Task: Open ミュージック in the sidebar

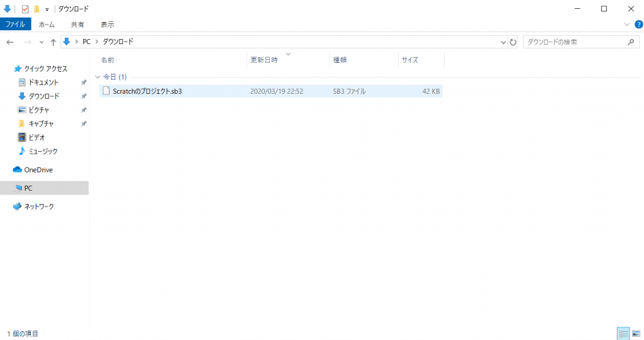Action: click(x=43, y=151)
